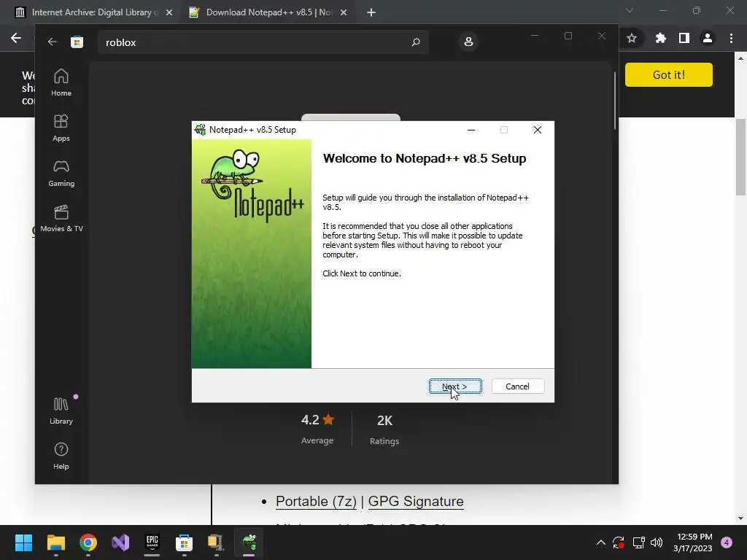
Task: Open notification badge showing 4
Action: coord(727,542)
